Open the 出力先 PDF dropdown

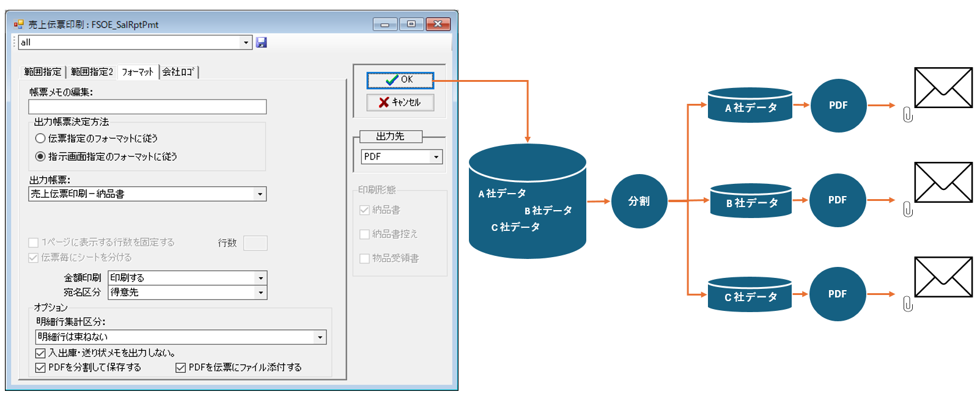click(x=436, y=157)
